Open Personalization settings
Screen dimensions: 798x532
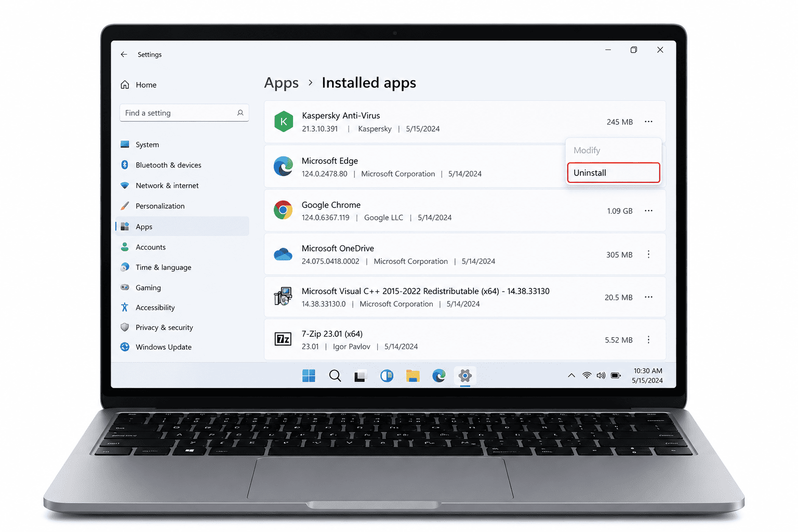182,206
